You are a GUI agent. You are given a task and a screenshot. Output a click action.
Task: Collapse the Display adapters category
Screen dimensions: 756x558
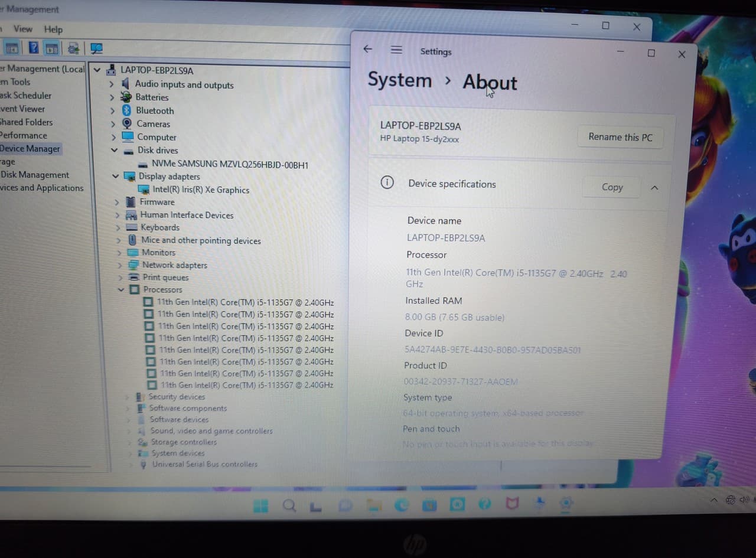tap(115, 176)
